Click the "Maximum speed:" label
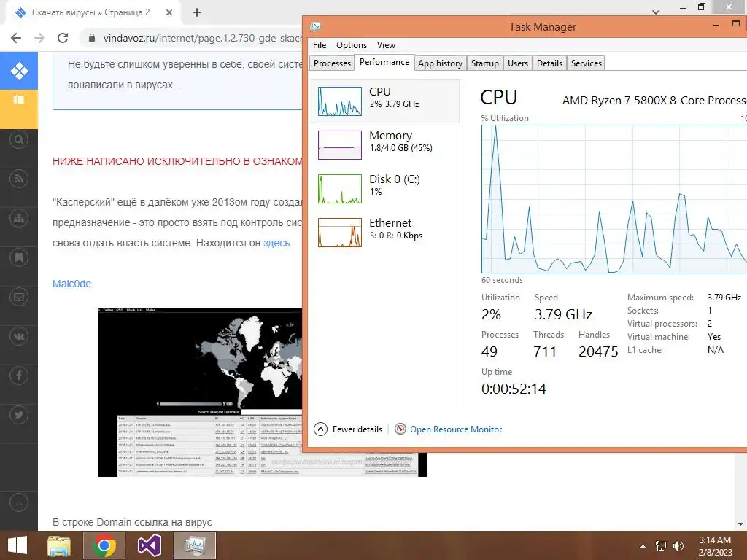 click(660, 297)
